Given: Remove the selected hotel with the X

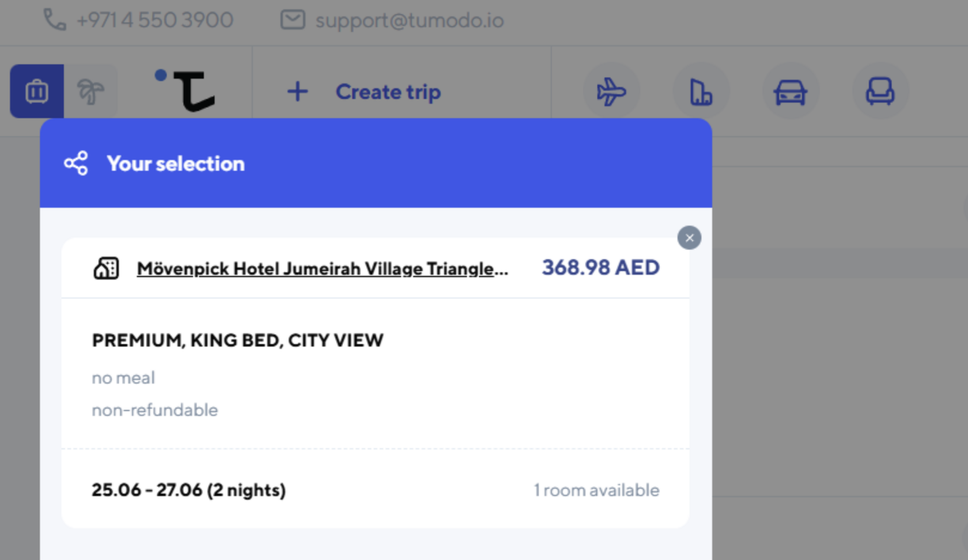Looking at the screenshot, I should tap(689, 238).
